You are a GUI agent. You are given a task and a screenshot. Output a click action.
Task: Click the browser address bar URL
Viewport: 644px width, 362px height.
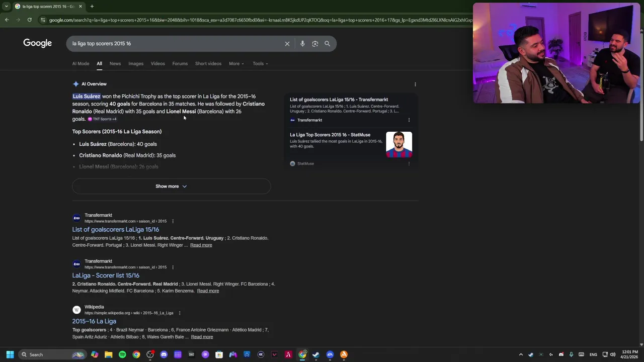click(261, 20)
